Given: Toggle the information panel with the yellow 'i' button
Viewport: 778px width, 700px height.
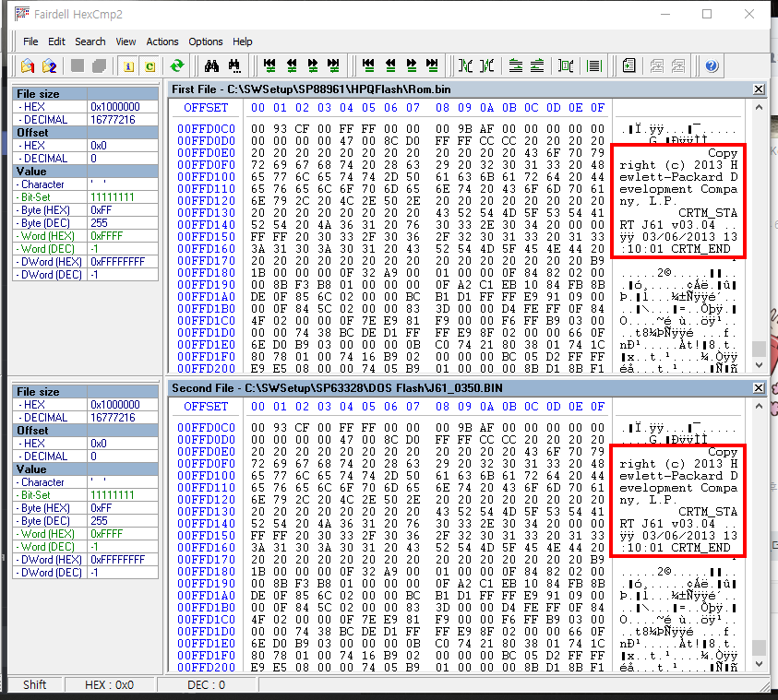Looking at the screenshot, I should 128,65.
